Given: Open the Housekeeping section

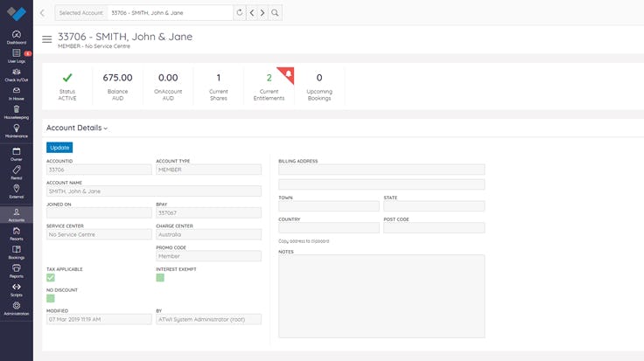Looking at the screenshot, I should pos(17,113).
